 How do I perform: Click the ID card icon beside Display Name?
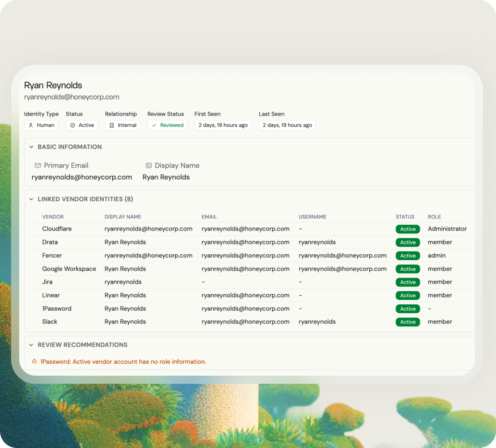point(149,165)
